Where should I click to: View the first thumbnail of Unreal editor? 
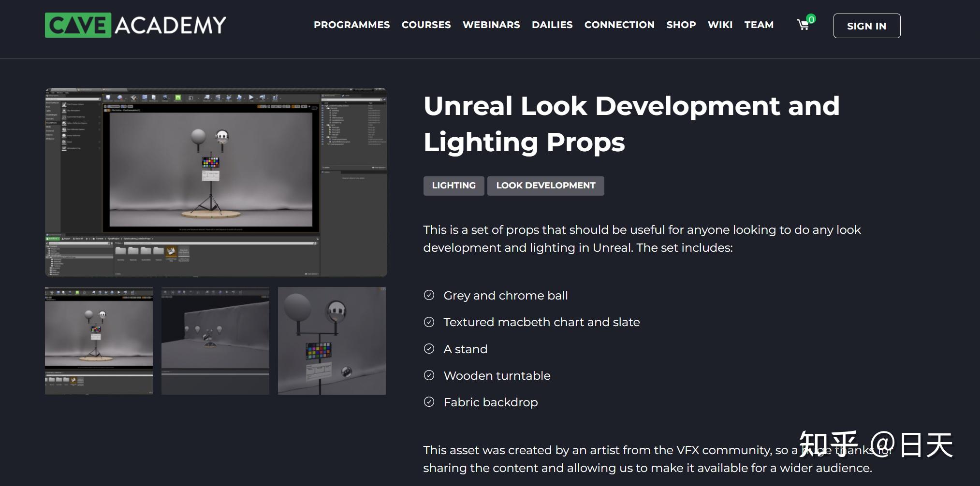(99, 341)
